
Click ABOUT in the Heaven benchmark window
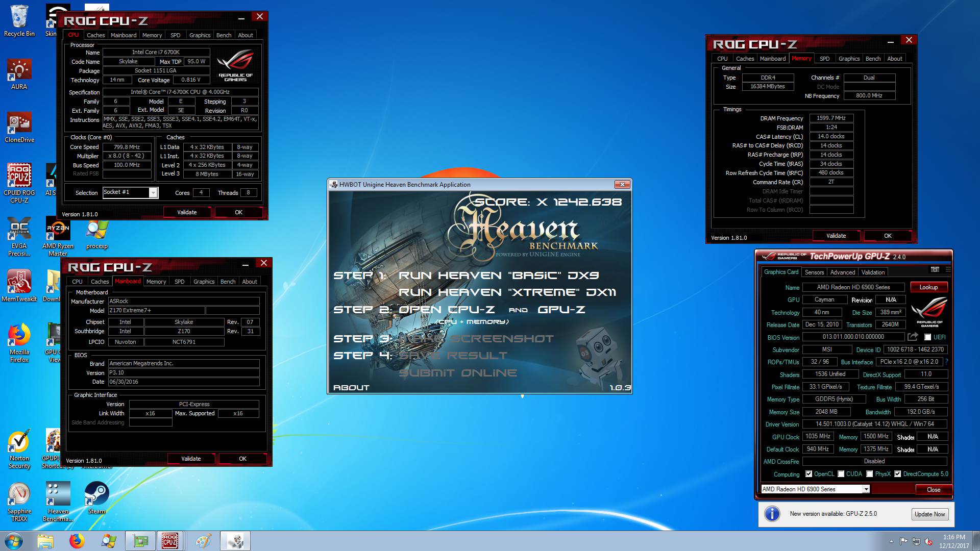click(351, 388)
